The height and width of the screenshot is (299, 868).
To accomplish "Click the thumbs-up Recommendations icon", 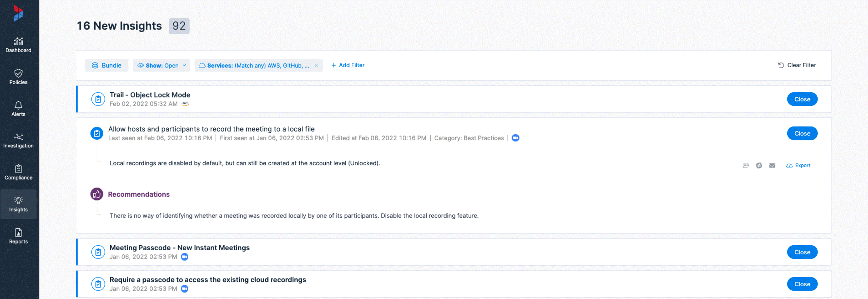I will (97, 194).
